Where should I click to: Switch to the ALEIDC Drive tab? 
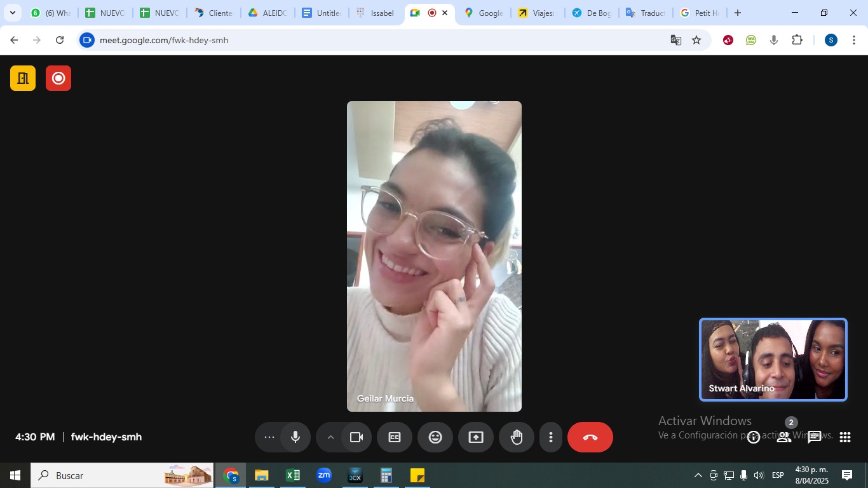tap(268, 13)
